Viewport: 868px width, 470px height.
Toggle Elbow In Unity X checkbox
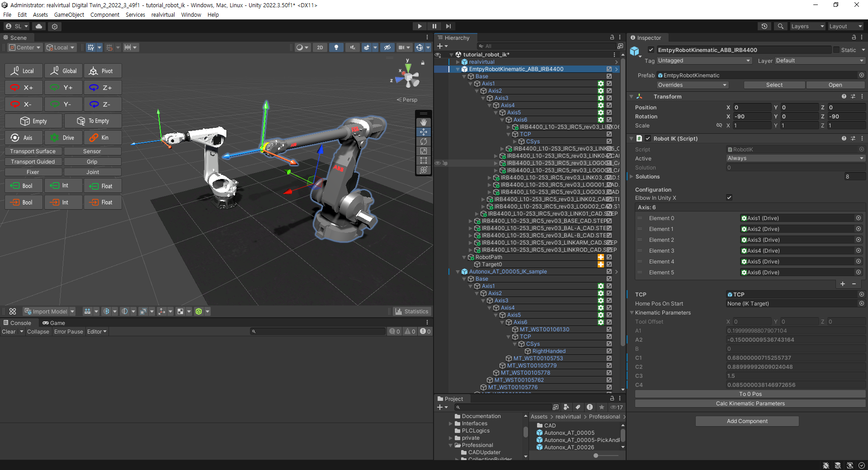(x=729, y=197)
